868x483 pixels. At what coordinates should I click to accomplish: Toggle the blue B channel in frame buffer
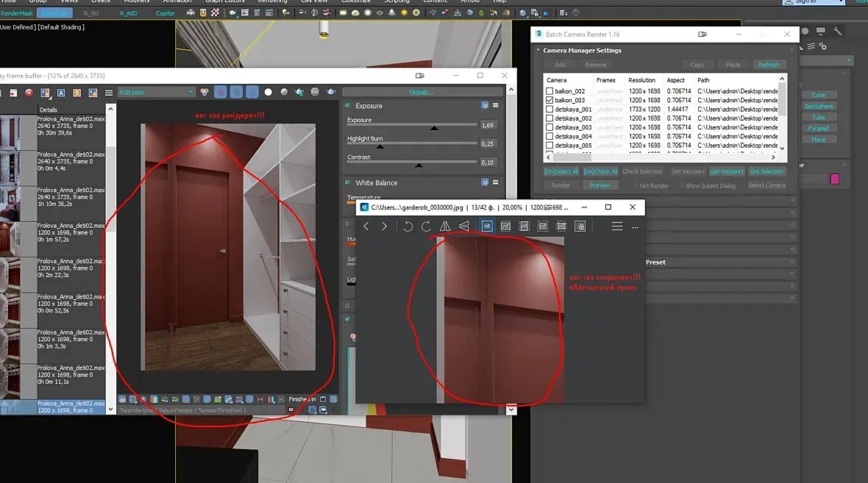pos(252,92)
